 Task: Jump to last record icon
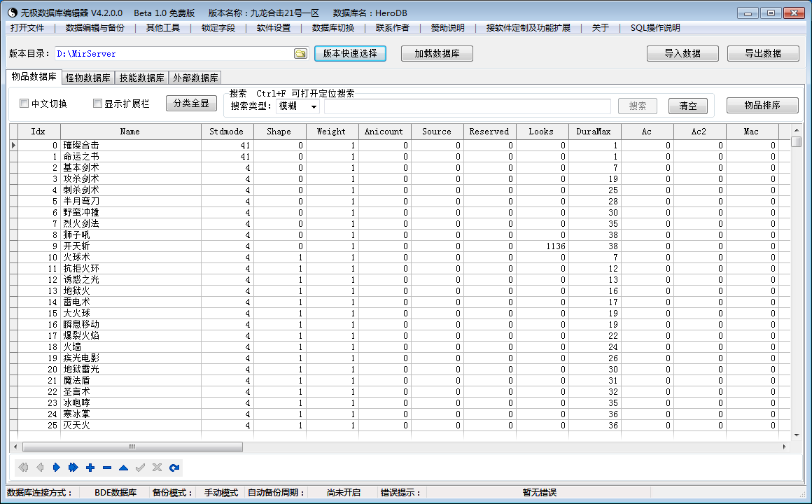tap(73, 468)
